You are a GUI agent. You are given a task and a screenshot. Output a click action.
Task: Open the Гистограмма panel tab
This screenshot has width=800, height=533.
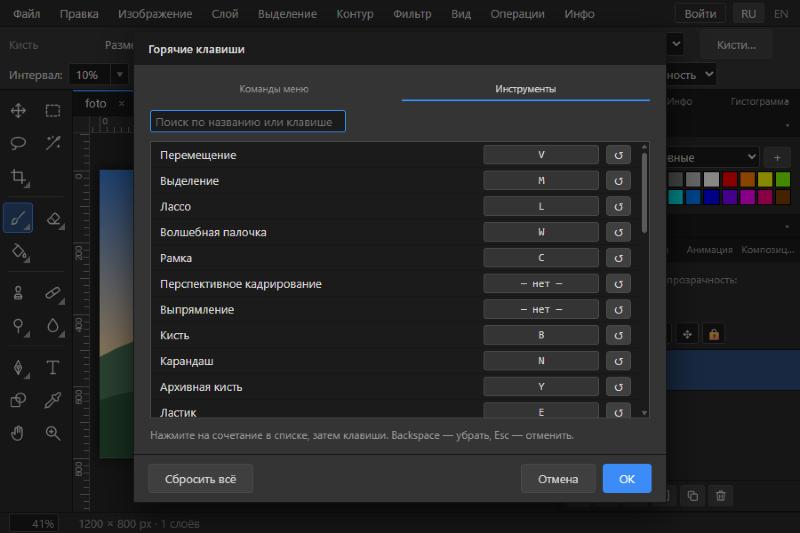click(x=759, y=101)
